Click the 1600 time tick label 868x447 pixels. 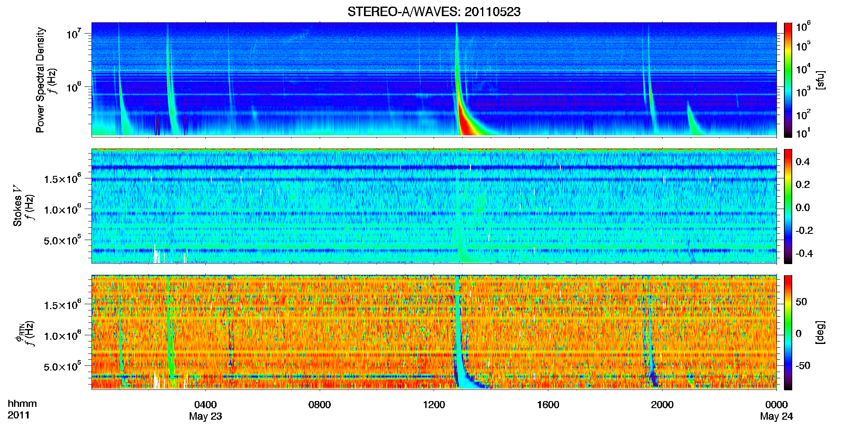click(548, 404)
